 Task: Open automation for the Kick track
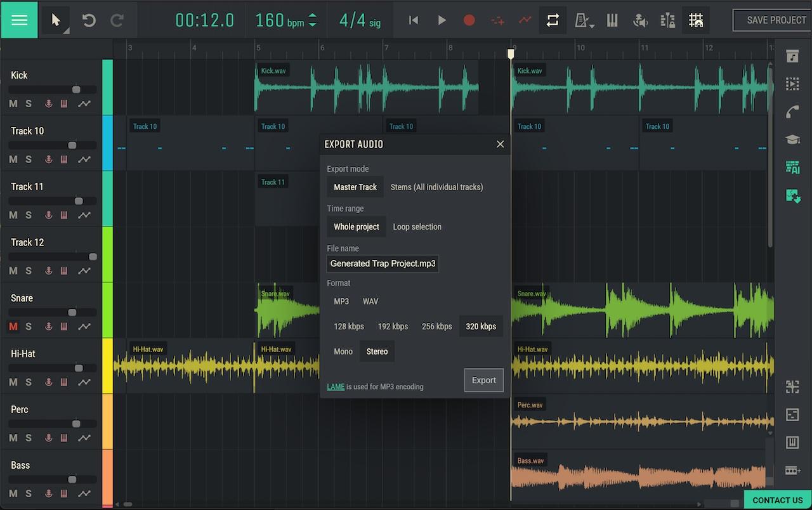tap(84, 103)
